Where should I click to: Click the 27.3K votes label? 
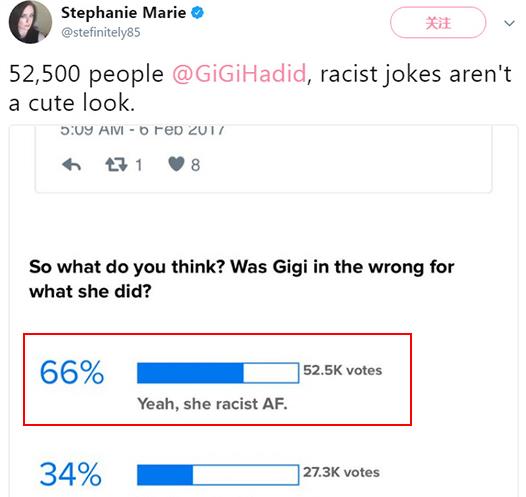[x=341, y=472]
